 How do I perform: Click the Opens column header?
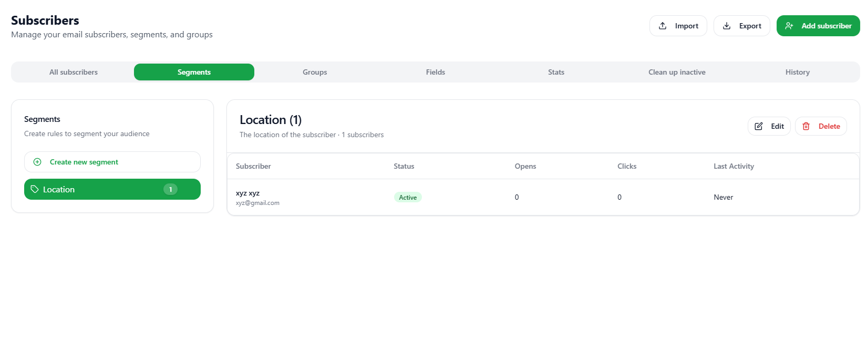pos(525,166)
